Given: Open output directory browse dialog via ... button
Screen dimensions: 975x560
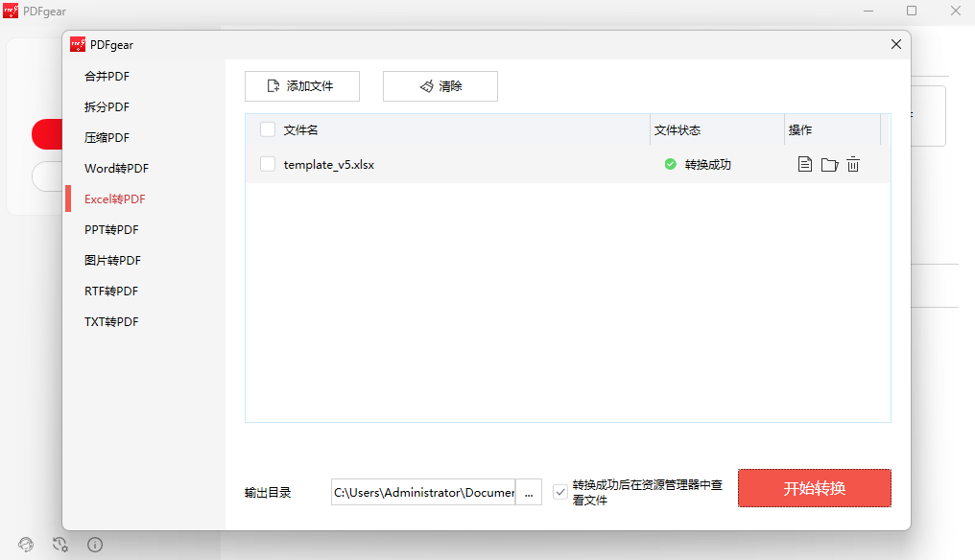Looking at the screenshot, I should tap(529, 492).
